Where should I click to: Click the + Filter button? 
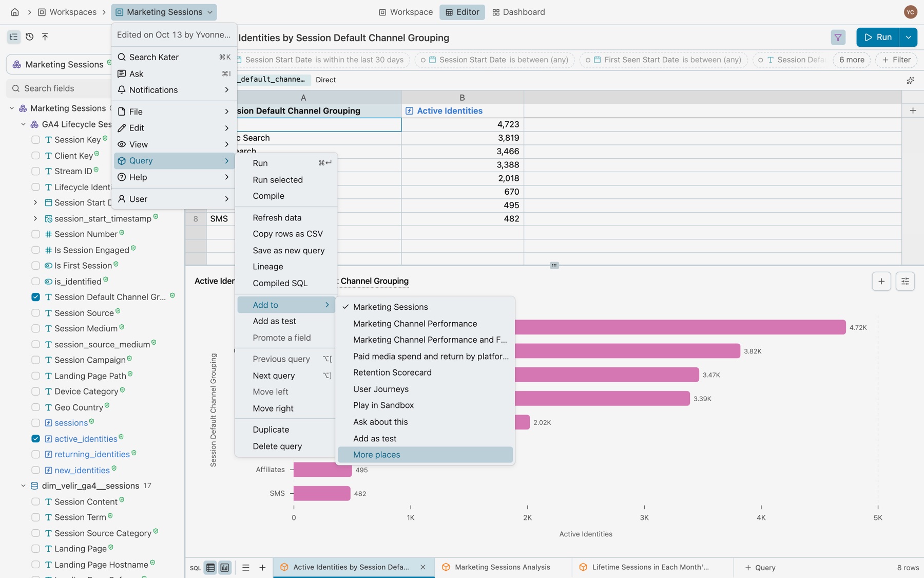click(896, 60)
